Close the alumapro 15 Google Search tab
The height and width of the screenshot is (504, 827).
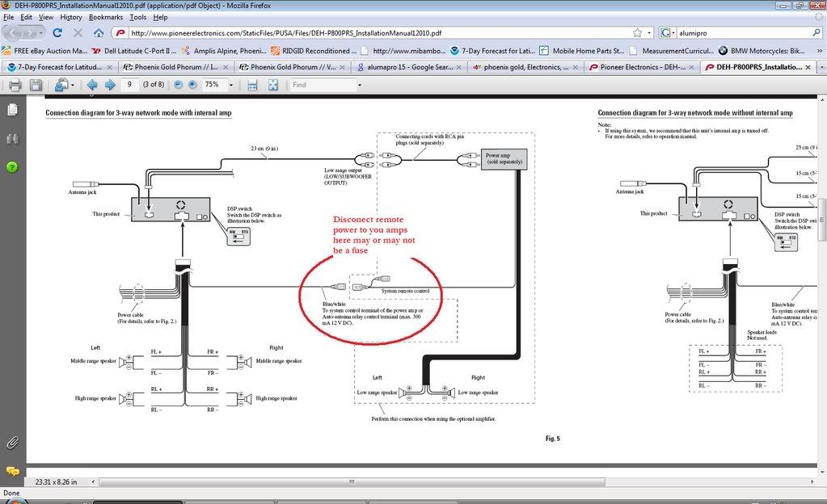coord(459,68)
